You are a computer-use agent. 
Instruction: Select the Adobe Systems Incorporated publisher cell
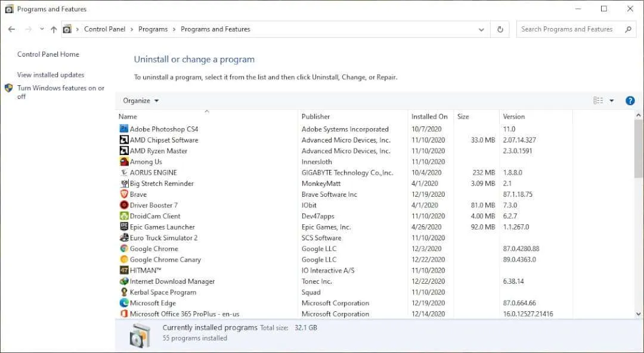pos(345,129)
